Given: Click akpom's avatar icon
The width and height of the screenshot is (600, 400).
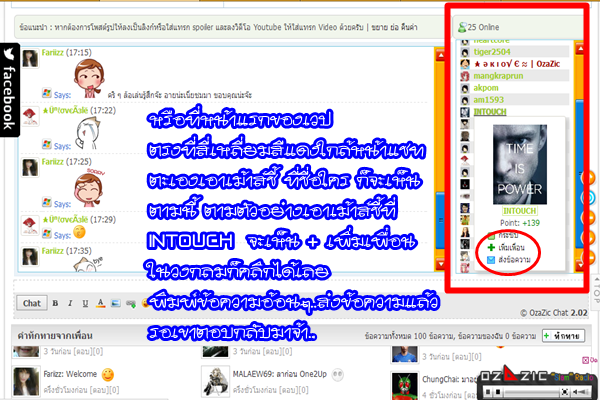Looking at the screenshot, I should (x=465, y=88).
